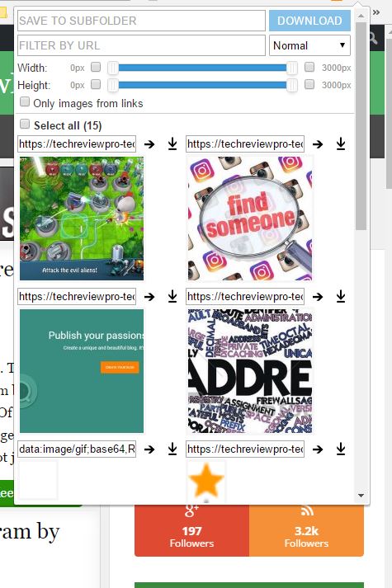Download the tower defense game image
392x588 pixels.
(172, 143)
